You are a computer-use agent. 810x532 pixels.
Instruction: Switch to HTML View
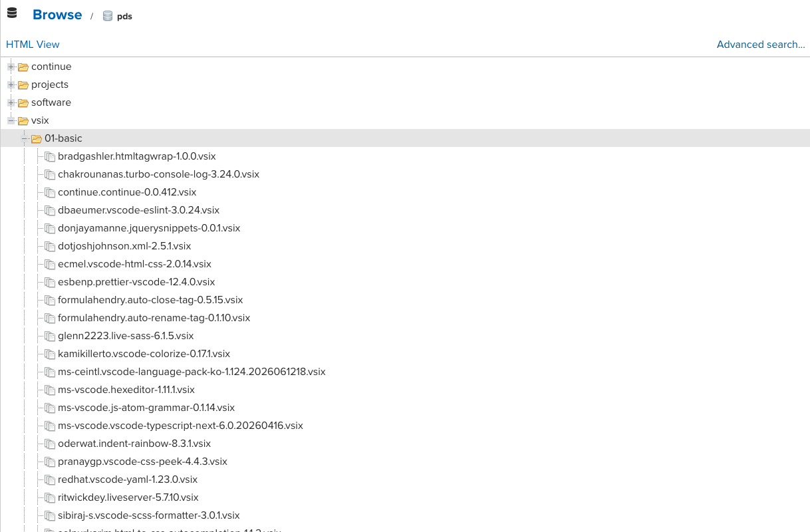33,45
